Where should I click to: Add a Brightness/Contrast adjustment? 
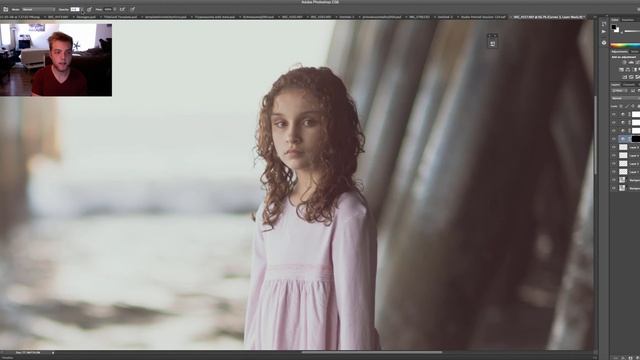tap(624, 62)
